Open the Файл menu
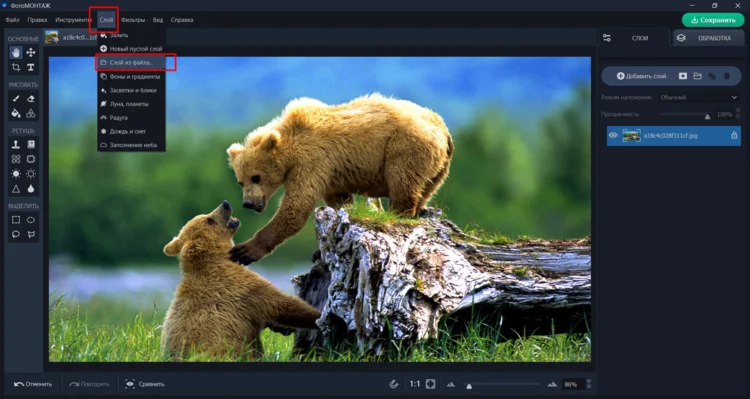Viewport: 750px width, 399px height. tap(12, 20)
